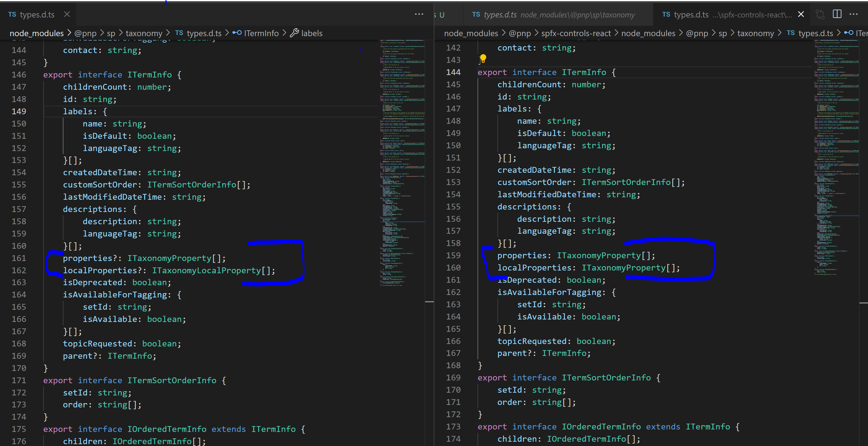Click the wrench icon beside labels in the breadcrumb
The image size is (868, 446).
pos(295,33)
